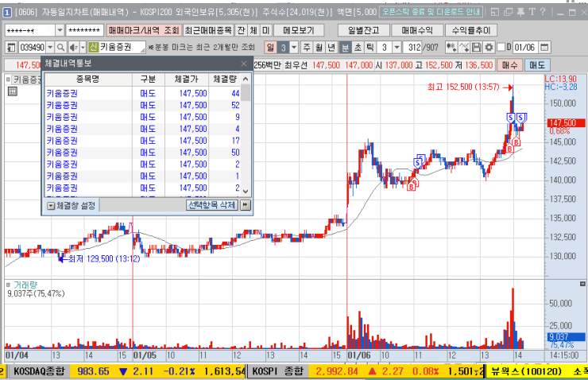
Task: Close the 체결내역통보 popup
Action: [x=244, y=64]
